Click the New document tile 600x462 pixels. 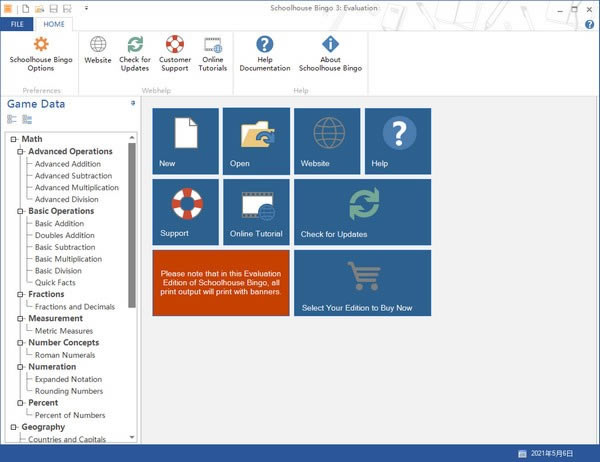pos(185,141)
